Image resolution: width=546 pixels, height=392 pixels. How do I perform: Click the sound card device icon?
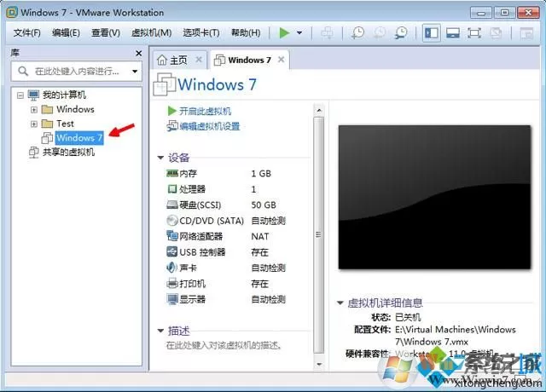172,267
